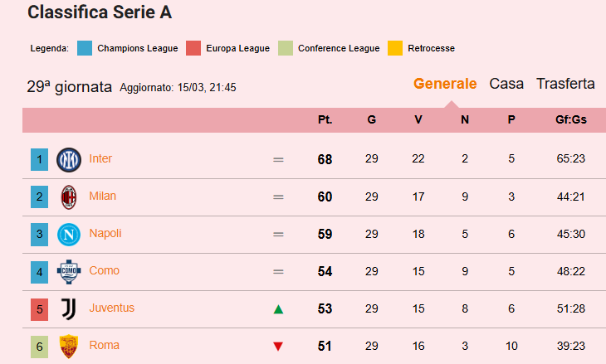The width and height of the screenshot is (606, 364).
Task: Click Juventus green up-arrow trend icon
Action: coord(278,309)
